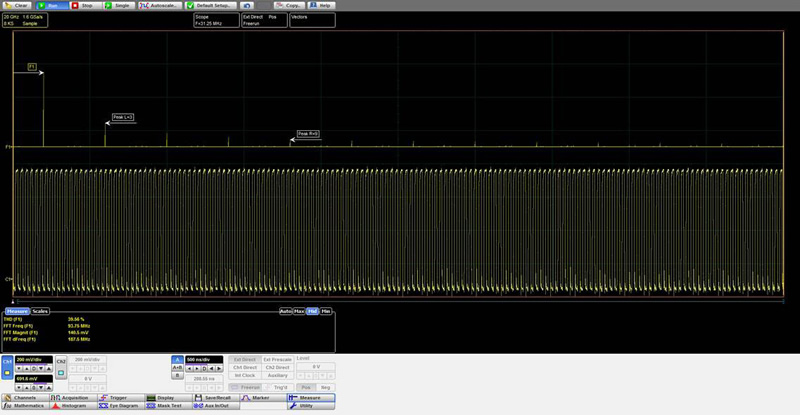Select Auxiliary trigger source
The width and height of the screenshot is (800, 415).
pyautogui.click(x=278, y=375)
